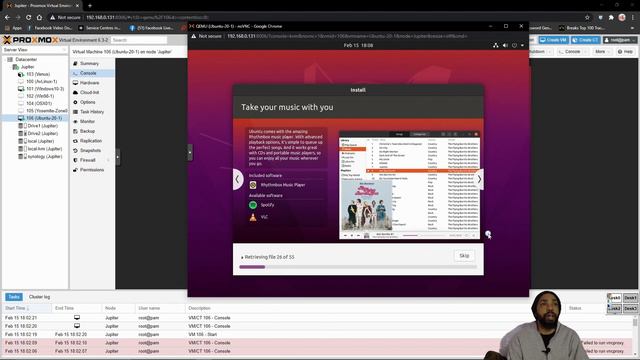Show previous installer slide

click(238, 179)
